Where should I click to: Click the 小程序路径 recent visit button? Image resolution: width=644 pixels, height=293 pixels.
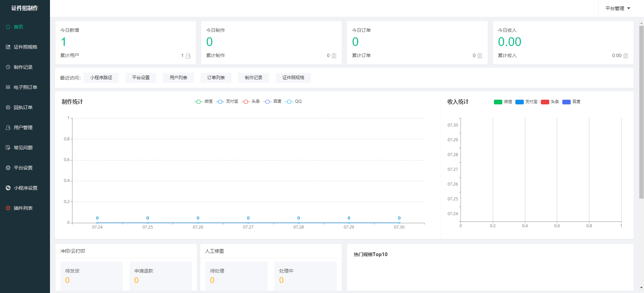coord(101,78)
